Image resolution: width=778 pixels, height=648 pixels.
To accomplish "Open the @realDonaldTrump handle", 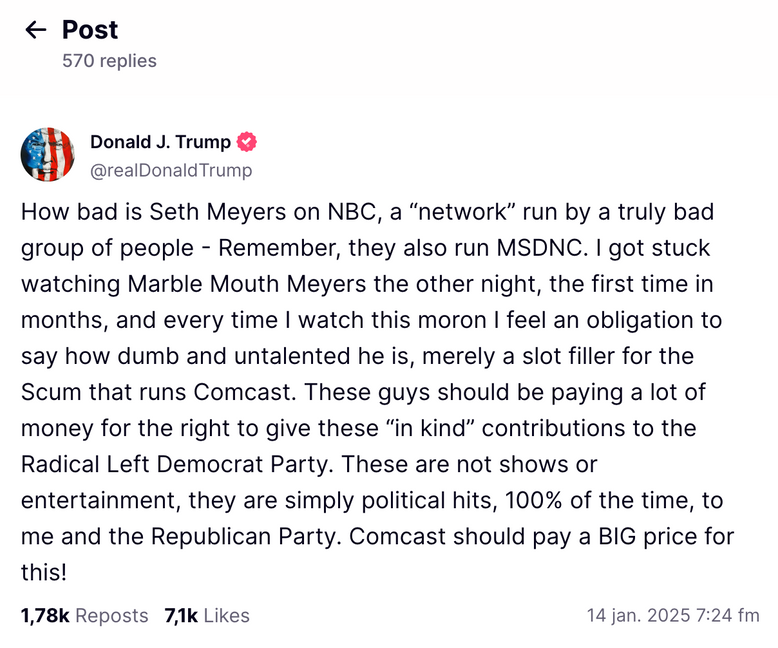I will point(171,170).
